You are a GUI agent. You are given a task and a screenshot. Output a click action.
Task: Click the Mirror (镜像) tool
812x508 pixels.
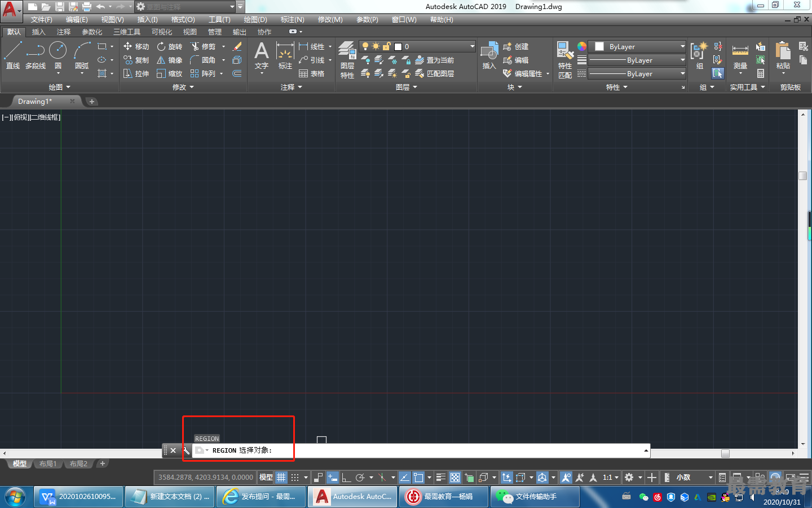point(169,60)
